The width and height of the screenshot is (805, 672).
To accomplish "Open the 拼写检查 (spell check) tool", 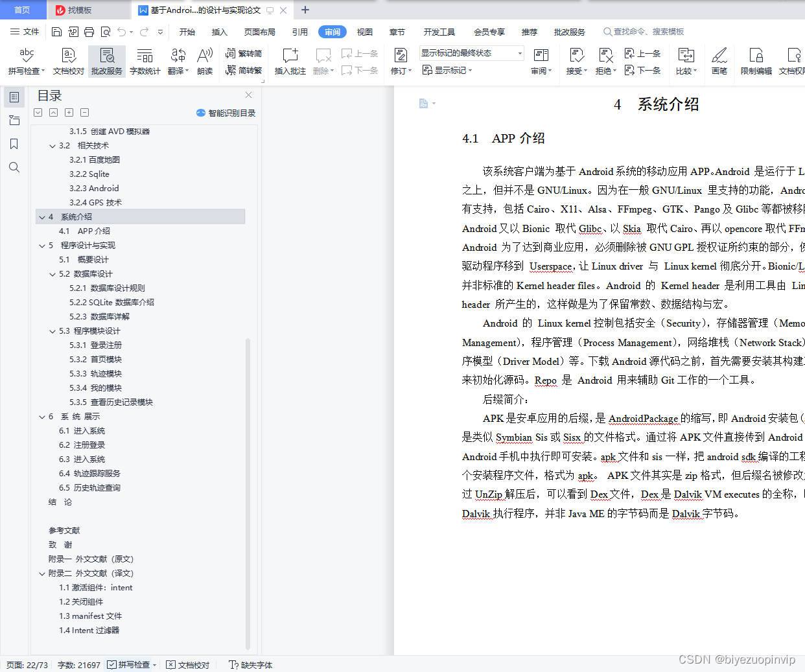I will click(x=25, y=61).
